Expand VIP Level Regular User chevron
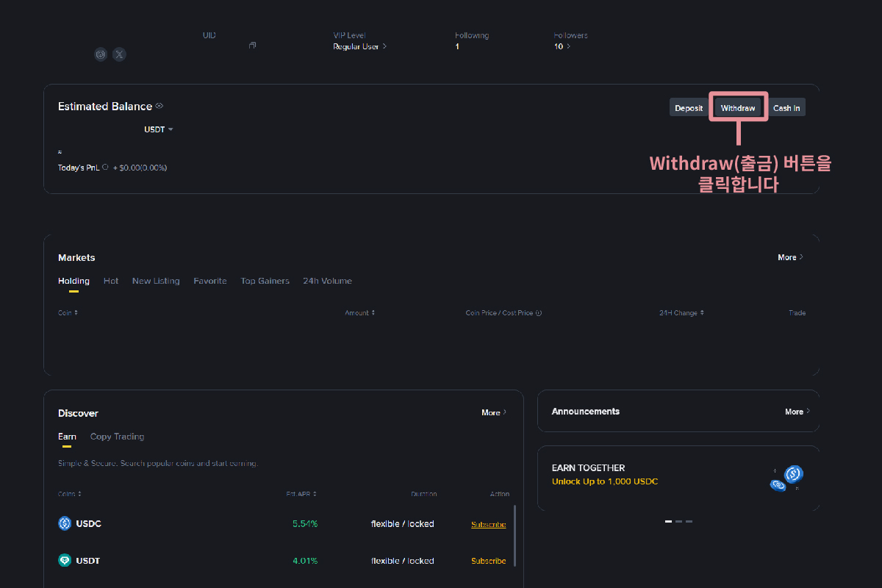The image size is (882, 588). tap(384, 46)
